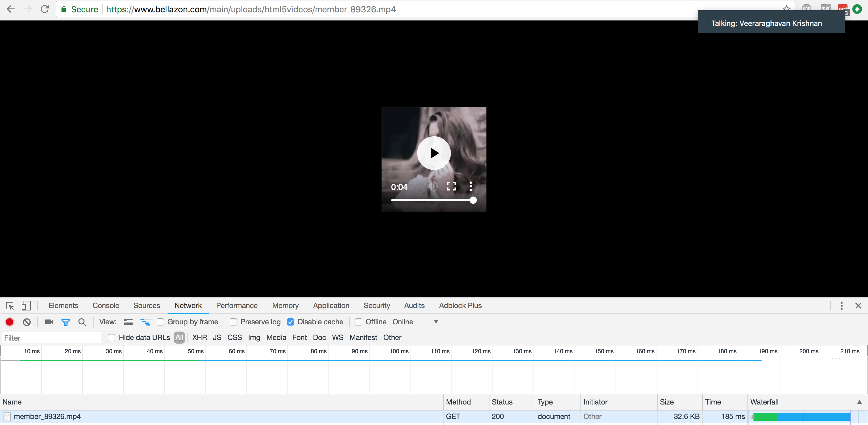The height and width of the screenshot is (425, 868).
Task: Click the capture screenshots camera icon
Action: click(49, 322)
